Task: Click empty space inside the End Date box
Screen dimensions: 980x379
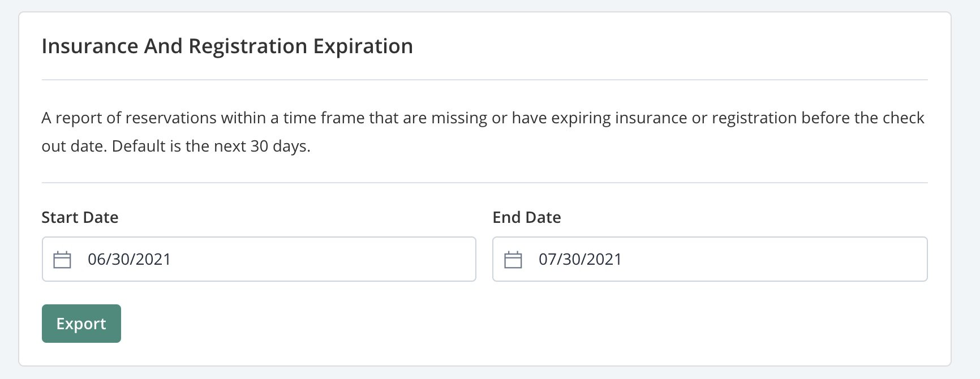Action: click(x=774, y=259)
